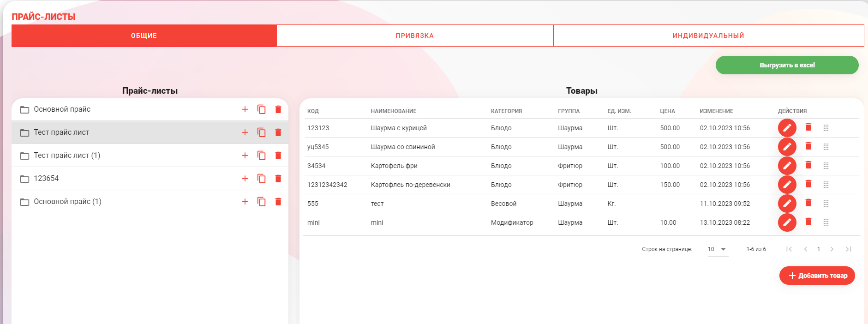Delete the Шаурма со свининой product
The image size is (868, 324).
tap(808, 146)
